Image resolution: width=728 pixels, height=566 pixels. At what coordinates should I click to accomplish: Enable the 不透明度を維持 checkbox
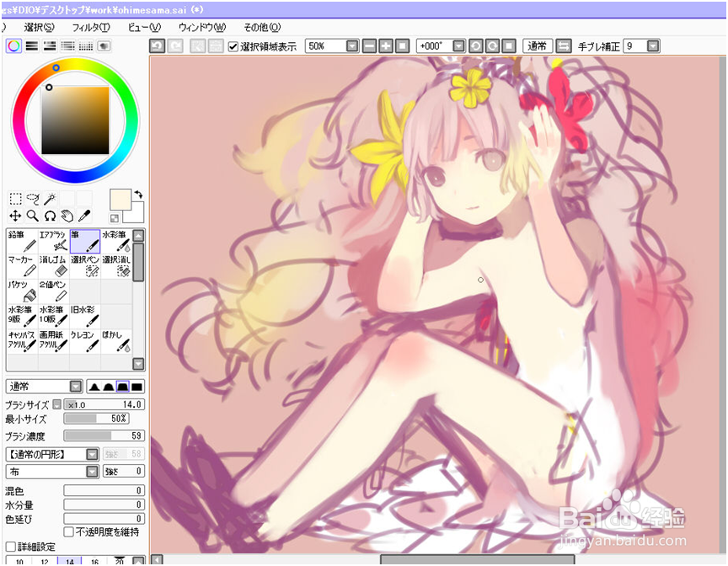coord(69,531)
